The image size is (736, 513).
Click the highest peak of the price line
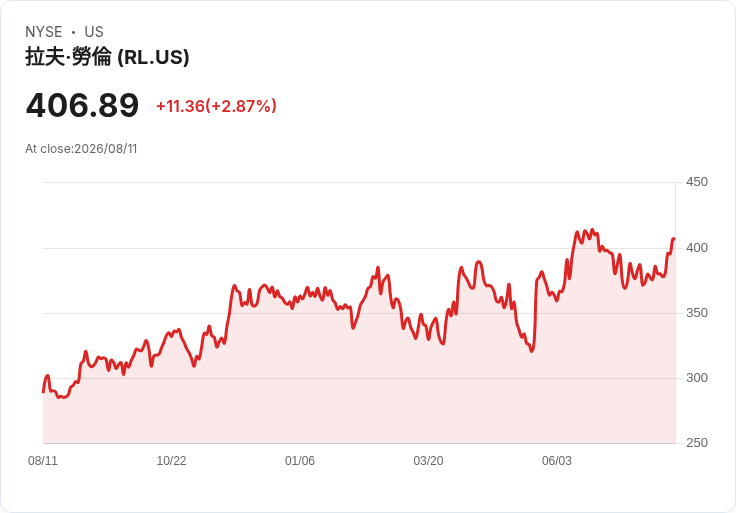592,230
